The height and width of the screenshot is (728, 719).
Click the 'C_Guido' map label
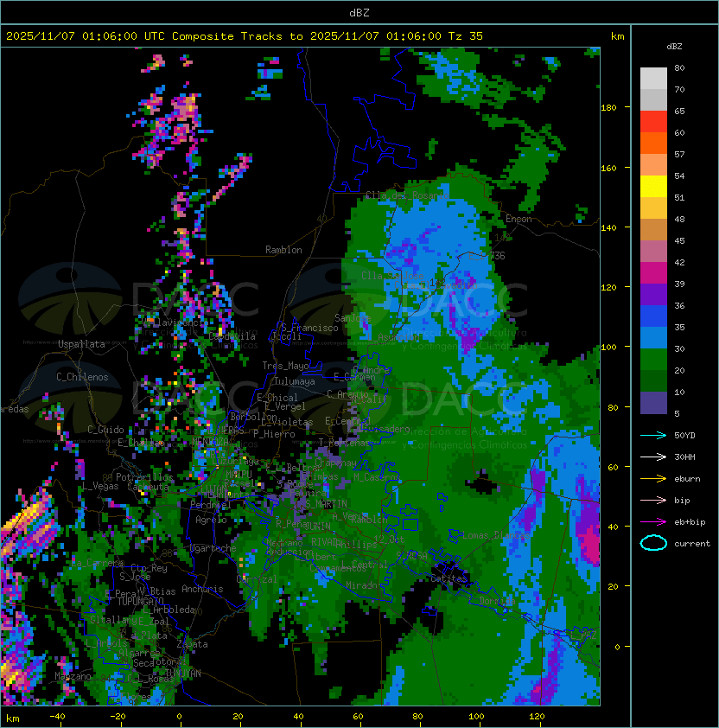[x=105, y=430]
